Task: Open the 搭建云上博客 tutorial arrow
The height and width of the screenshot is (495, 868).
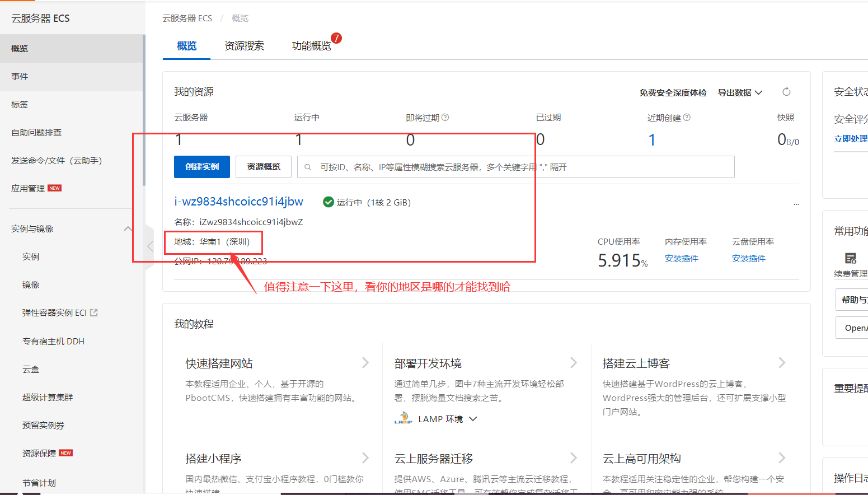Action: point(782,363)
